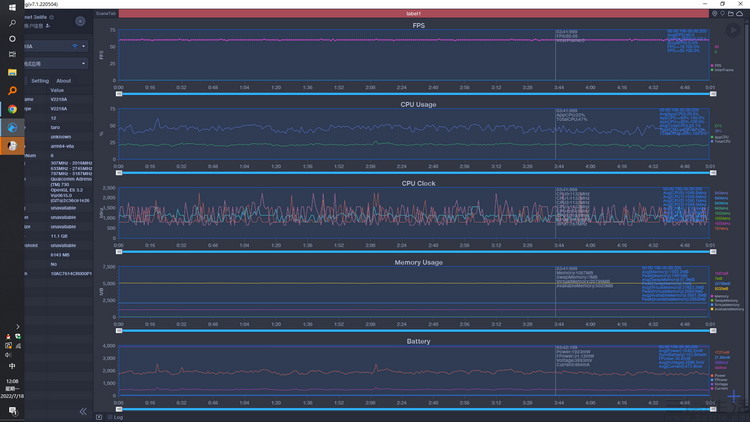Open Task View from taskbar

coord(12,55)
